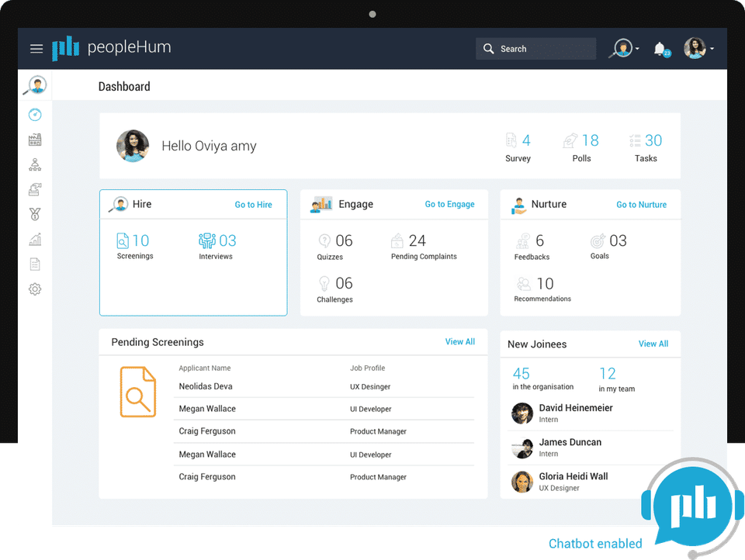Viewport: 745px width, 560px height.
Task: Click the document reports sidebar icon
Action: pos(35,264)
